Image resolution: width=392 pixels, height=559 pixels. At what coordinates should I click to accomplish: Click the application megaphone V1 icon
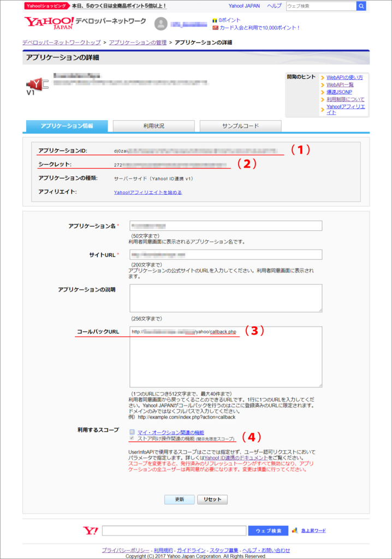tap(37, 86)
